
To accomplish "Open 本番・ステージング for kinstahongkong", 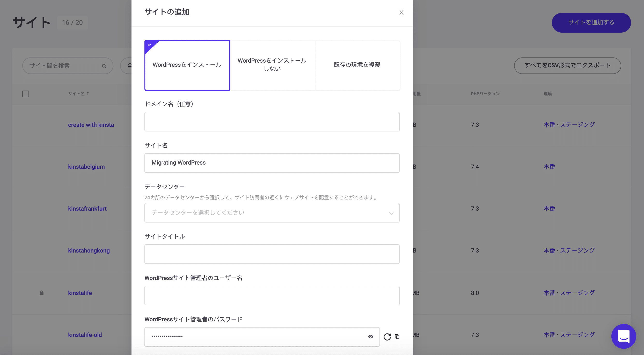I will point(569,250).
